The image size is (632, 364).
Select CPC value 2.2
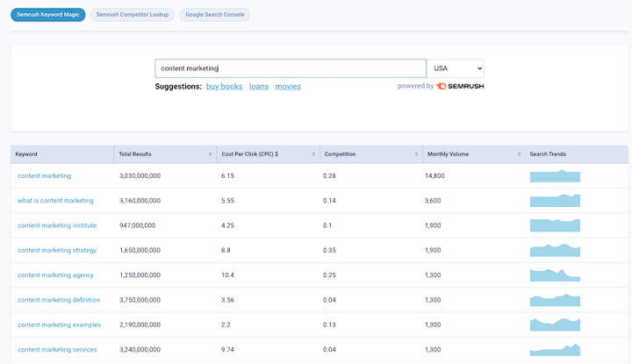(226, 325)
